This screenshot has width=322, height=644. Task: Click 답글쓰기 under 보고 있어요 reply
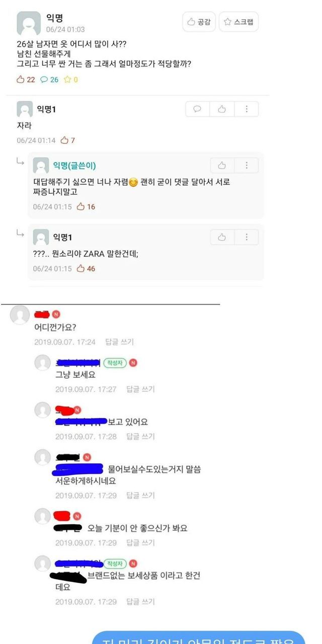pos(140,436)
